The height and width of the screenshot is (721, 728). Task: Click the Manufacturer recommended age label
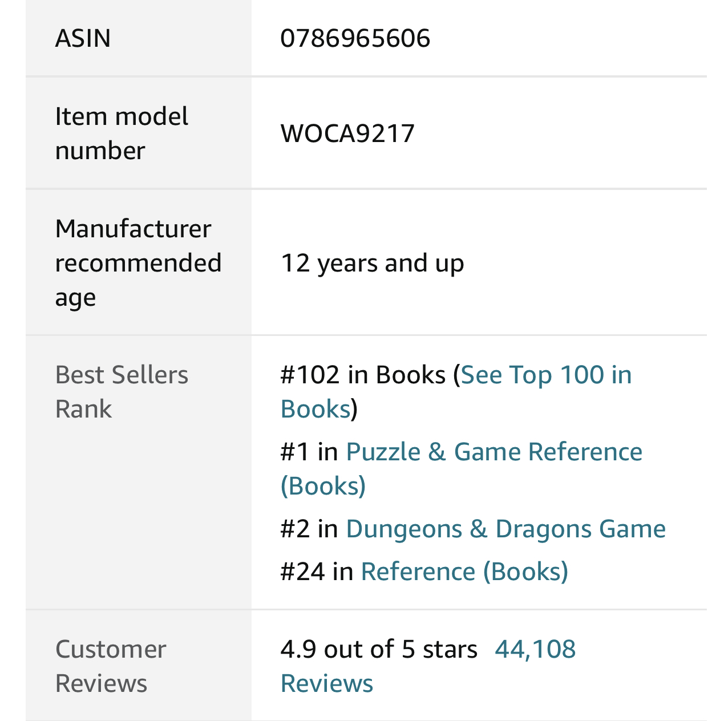click(138, 264)
